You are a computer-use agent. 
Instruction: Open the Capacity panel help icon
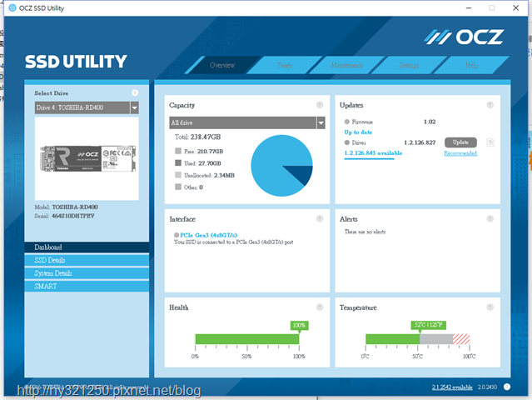coord(320,105)
